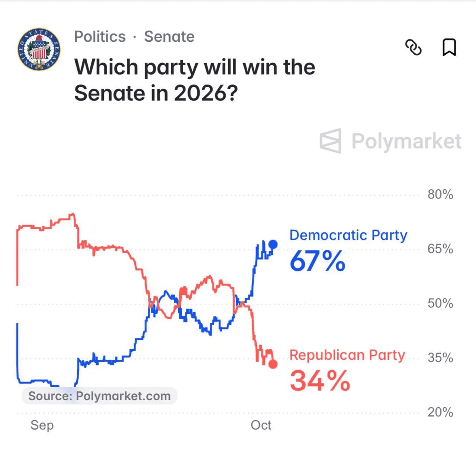This screenshot has width=476, height=456.
Task: Click the 50% gridline label
Action: click(440, 303)
